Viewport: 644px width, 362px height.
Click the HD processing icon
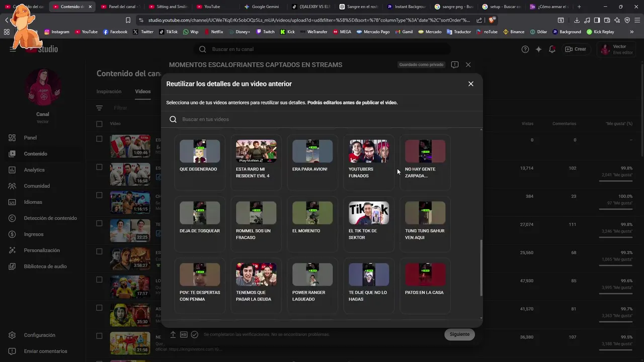(x=184, y=334)
